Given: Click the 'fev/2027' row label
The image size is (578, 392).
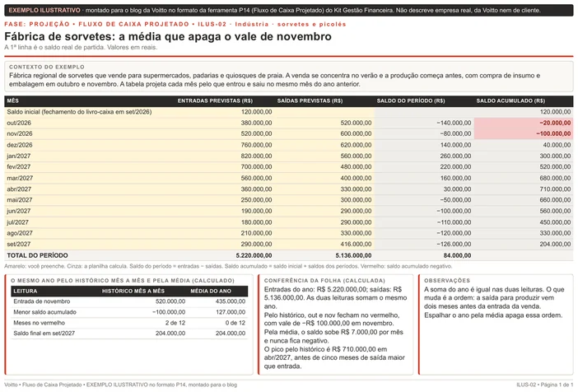Looking at the screenshot, I should pyautogui.click(x=18, y=166).
